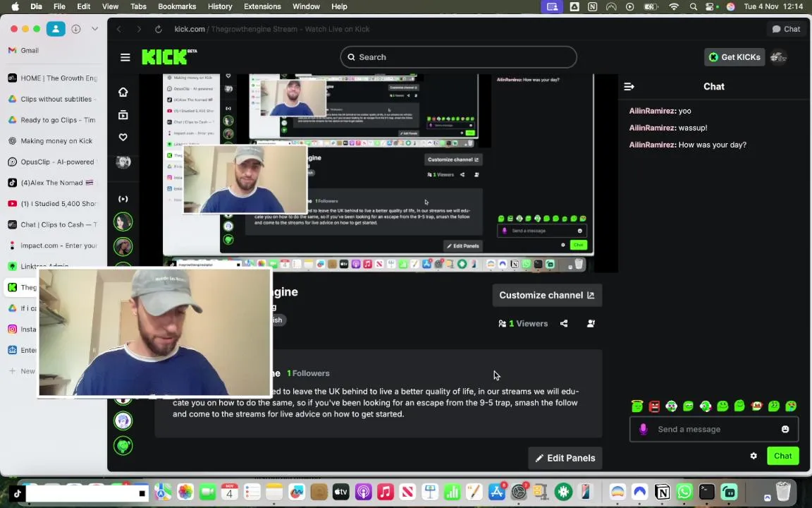The width and height of the screenshot is (812, 508).
Task: Click the green Chat send button
Action: [782, 456]
